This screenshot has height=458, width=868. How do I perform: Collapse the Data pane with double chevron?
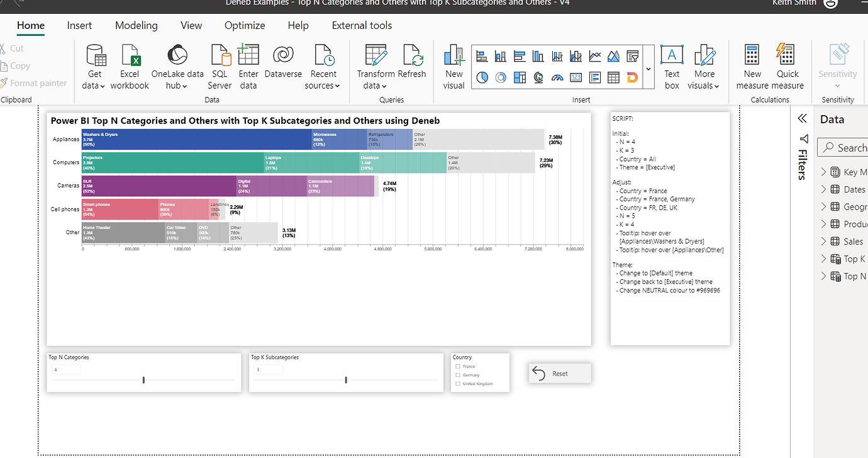click(x=802, y=119)
